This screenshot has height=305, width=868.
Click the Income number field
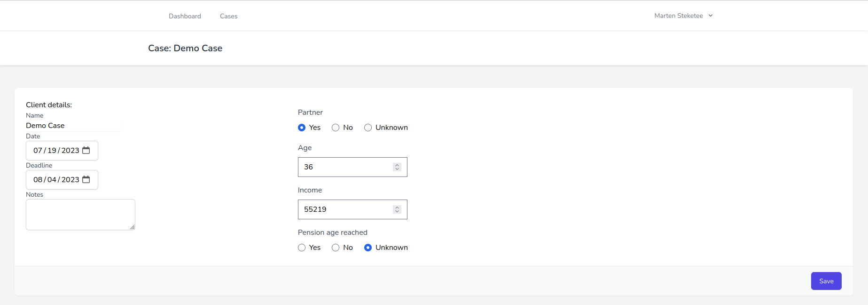coord(345,209)
